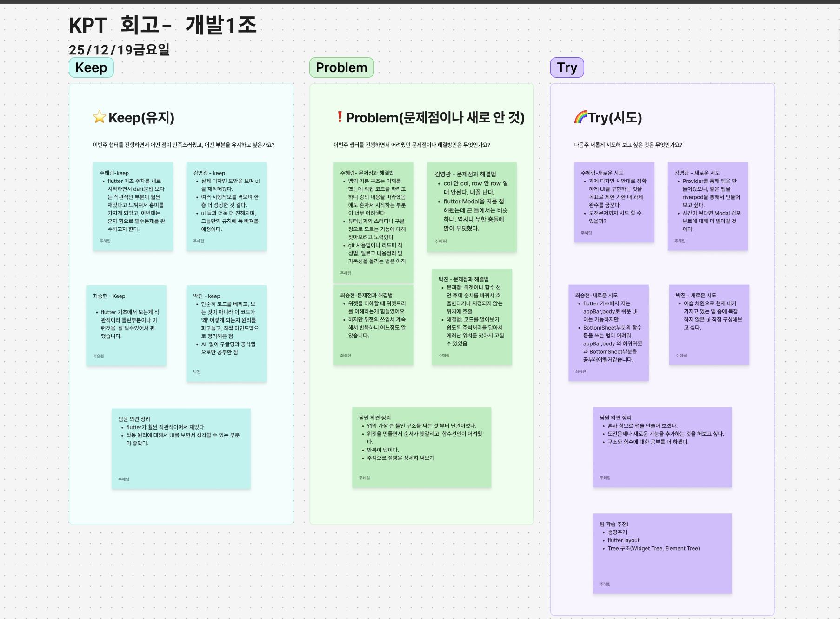Image resolution: width=840 pixels, height=619 pixels.
Task: Click the AI 없이 구글링과 공식앱 bullet
Action: click(228, 348)
